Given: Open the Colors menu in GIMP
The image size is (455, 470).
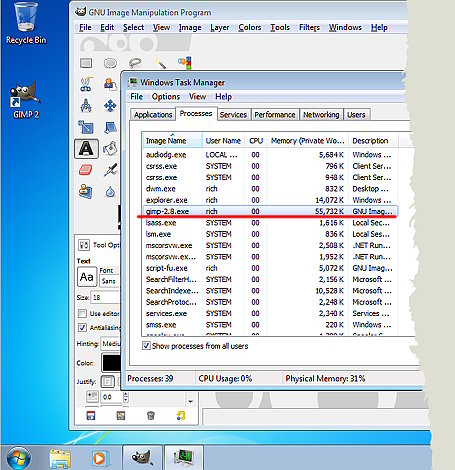Looking at the screenshot, I should click(250, 27).
